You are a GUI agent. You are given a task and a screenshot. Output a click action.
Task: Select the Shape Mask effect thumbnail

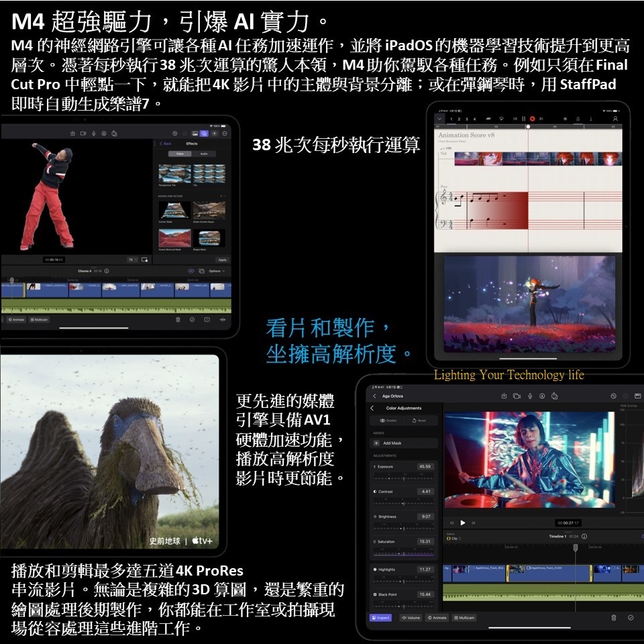click(x=209, y=237)
